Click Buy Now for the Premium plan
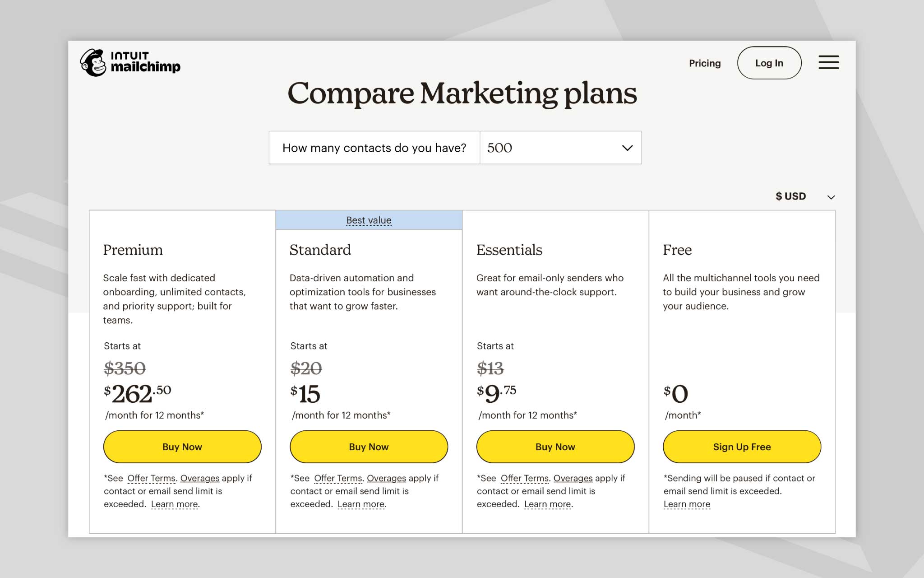This screenshot has width=924, height=578. (x=182, y=447)
